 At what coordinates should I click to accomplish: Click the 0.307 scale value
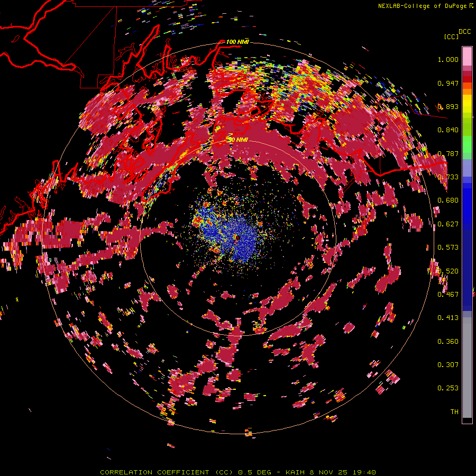pyautogui.click(x=448, y=365)
